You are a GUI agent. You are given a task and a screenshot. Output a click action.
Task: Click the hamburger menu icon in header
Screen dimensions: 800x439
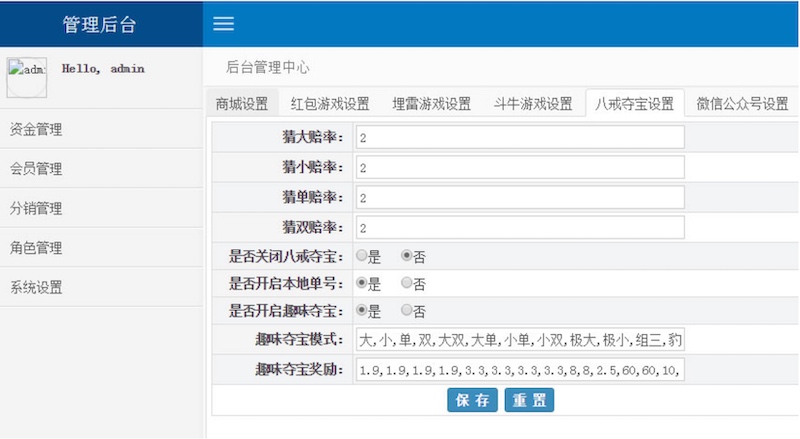pos(224,24)
